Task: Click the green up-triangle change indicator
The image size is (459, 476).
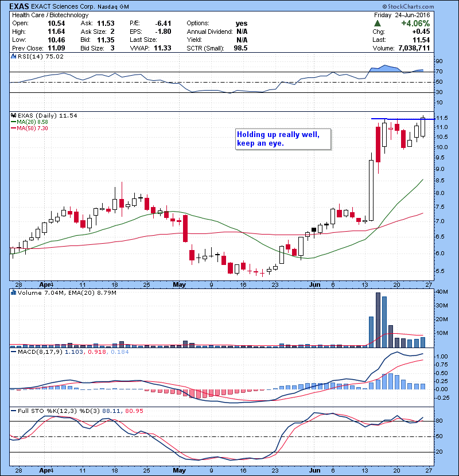Action: click(x=378, y=24)
